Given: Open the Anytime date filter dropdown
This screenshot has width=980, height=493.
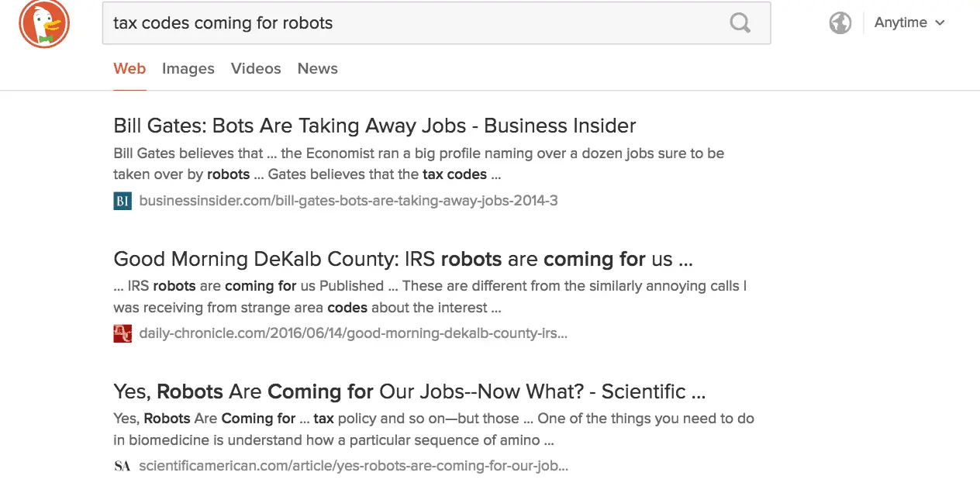Looking at the screenshot, I should tap(900, 22).
